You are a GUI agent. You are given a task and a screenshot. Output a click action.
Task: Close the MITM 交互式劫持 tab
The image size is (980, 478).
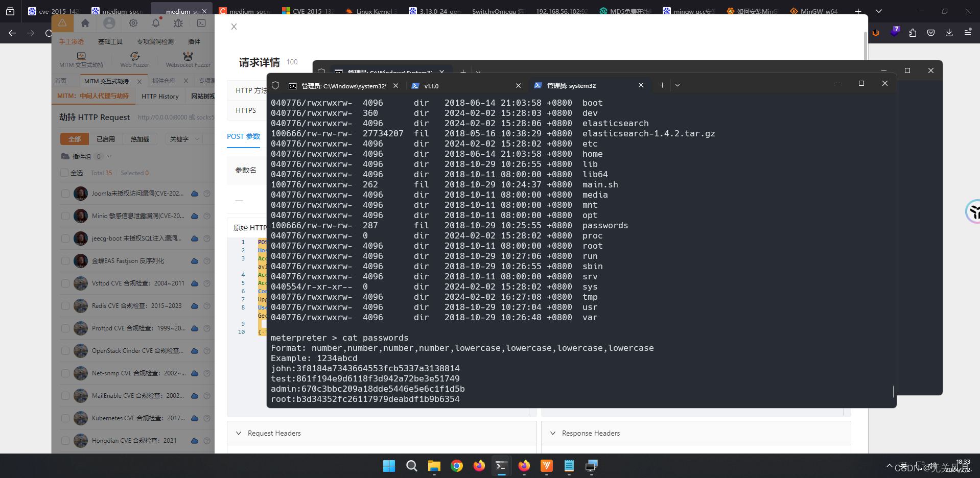(139, 81)
